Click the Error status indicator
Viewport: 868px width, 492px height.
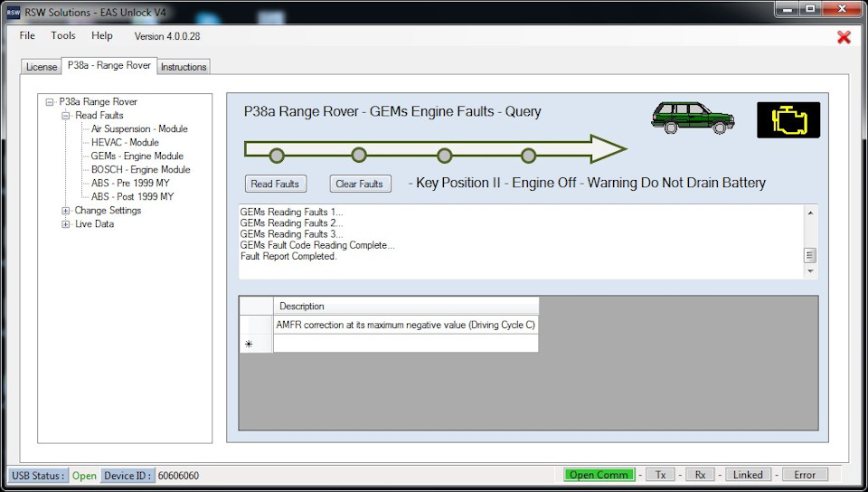(x=805, y=475)
